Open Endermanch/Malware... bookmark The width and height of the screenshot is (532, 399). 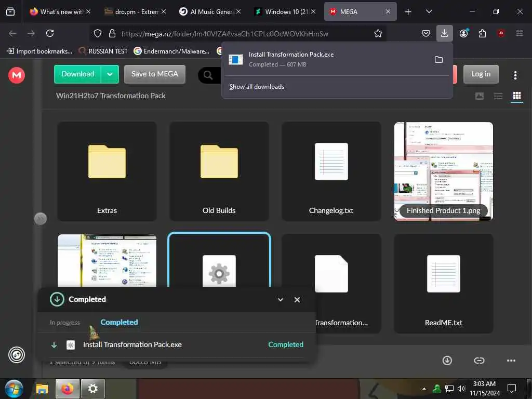(171, 51)
